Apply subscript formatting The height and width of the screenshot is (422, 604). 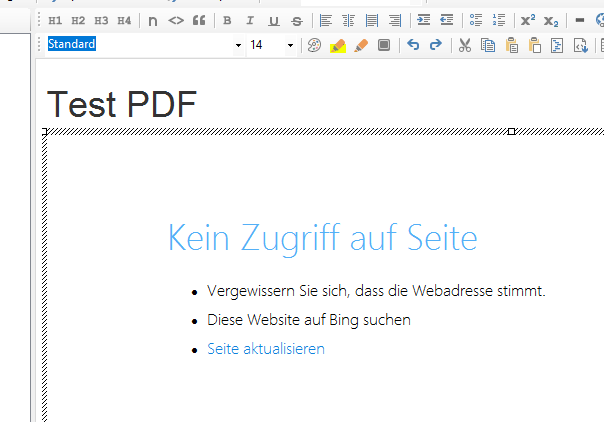(x=551, y=21)
